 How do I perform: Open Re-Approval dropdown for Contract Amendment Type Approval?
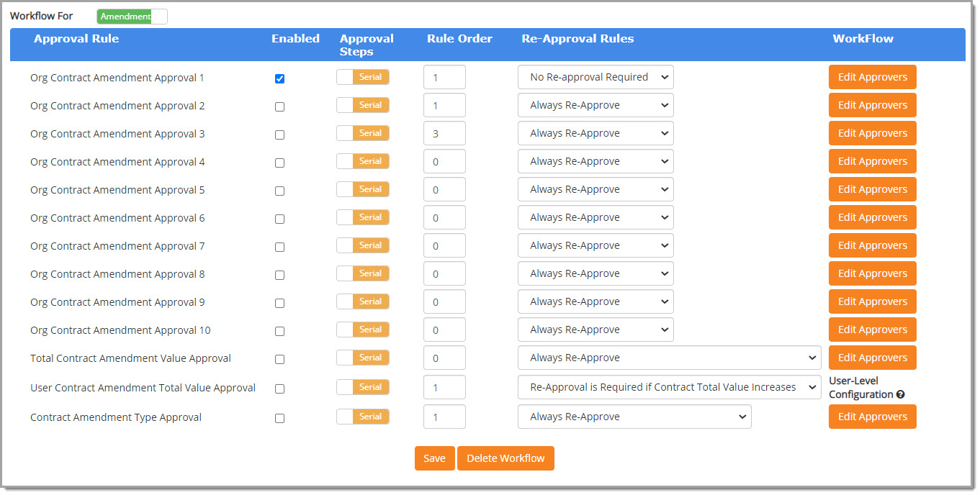(x=634, y=416)
